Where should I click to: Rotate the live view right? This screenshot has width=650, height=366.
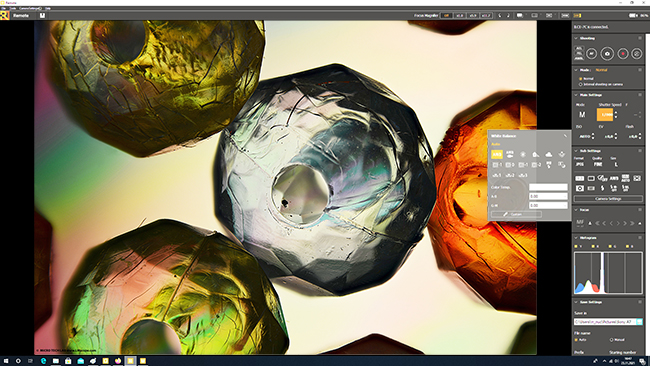pyautogui.click(x=508, y=15)
